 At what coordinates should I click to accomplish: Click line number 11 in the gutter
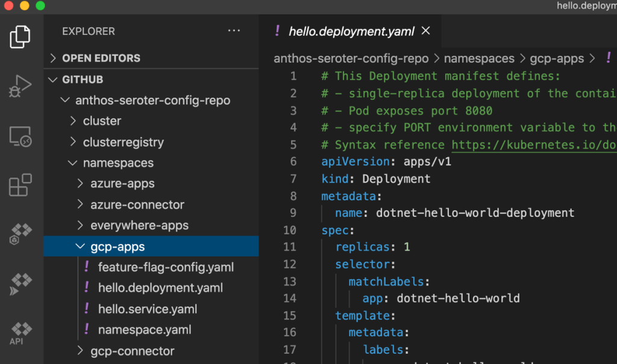290,247
